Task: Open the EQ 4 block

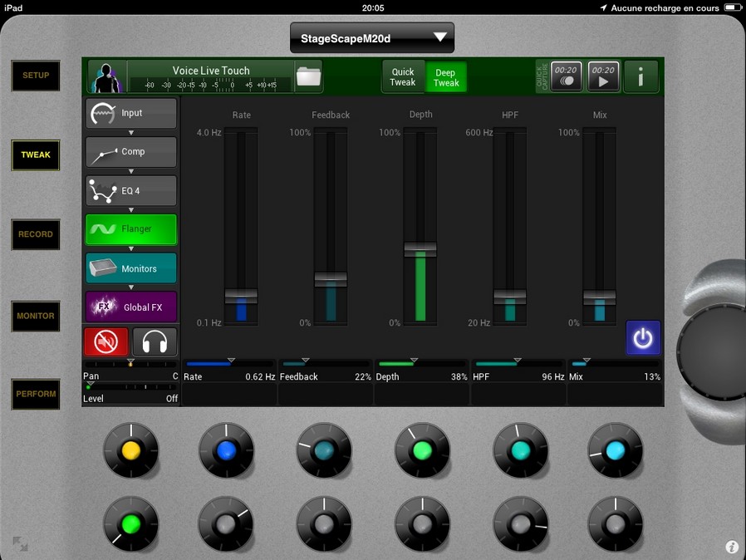Action: tap(130, 190)
